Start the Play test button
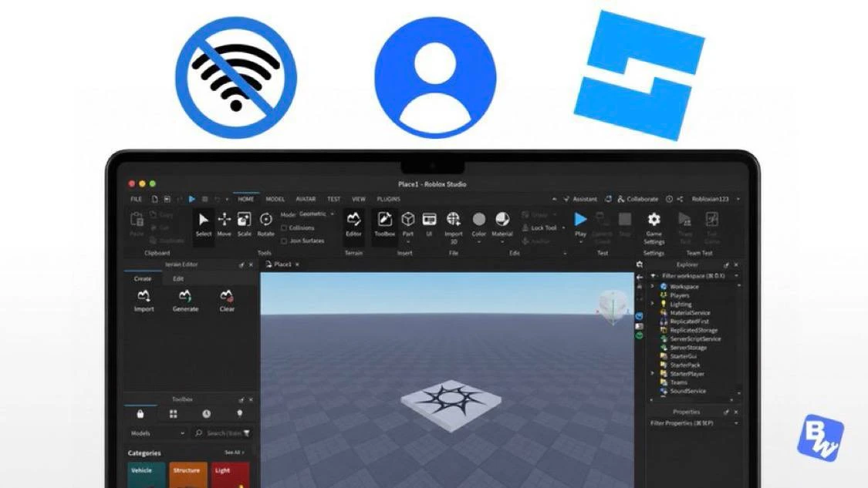Viewport: 868px width, 488px height. pyautogui.click(x=580, y=224)
